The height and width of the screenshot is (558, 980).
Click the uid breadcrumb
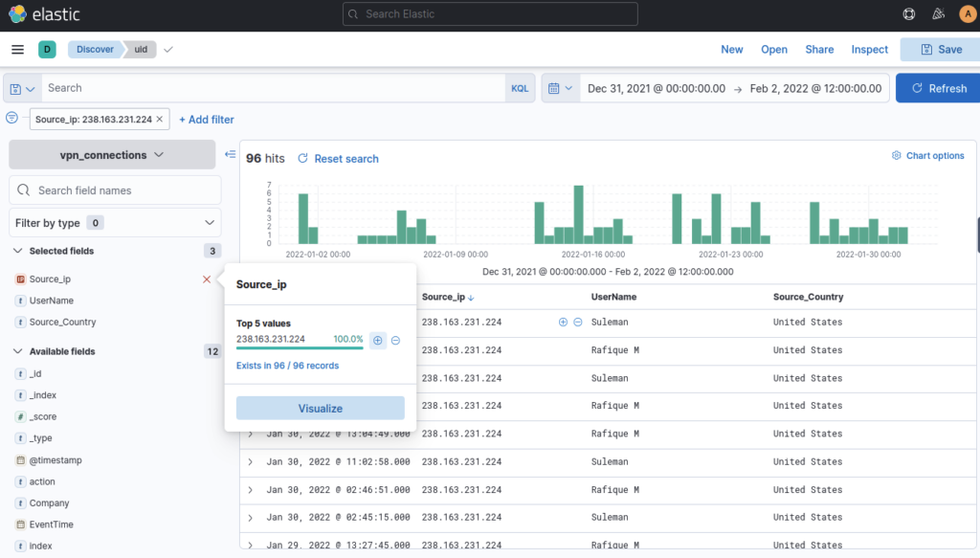pyautogui.click(x=141, y=50)
